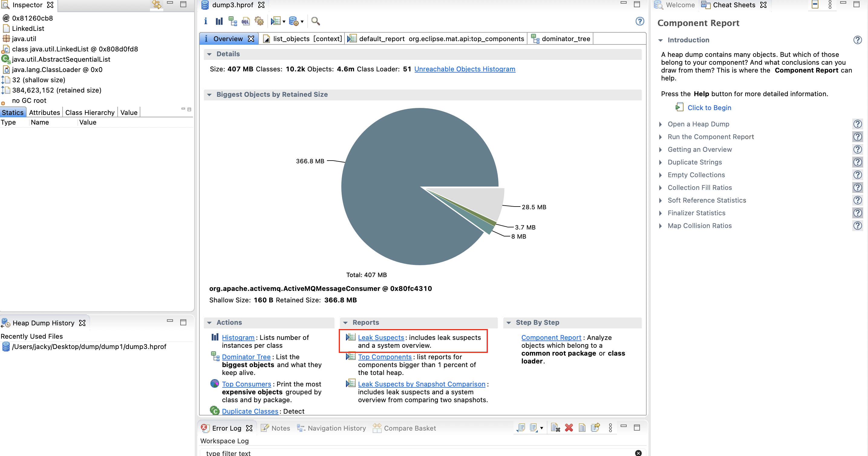Select the Class Hierarchy tab
The image size is (868, 456).
point(90,112)
